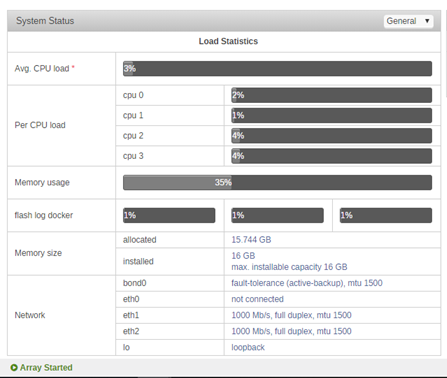Click the System Status panel title

tap(45, 21)
